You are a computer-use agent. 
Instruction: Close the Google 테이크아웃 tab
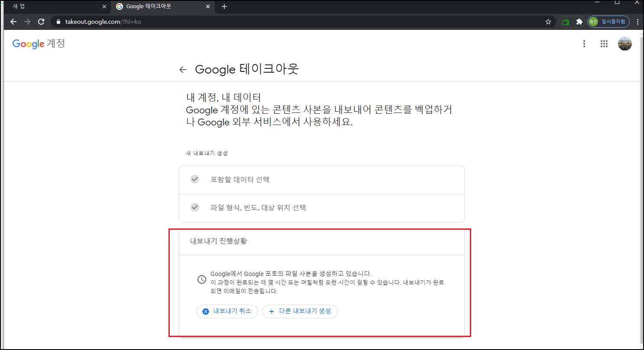coord(208,6)
